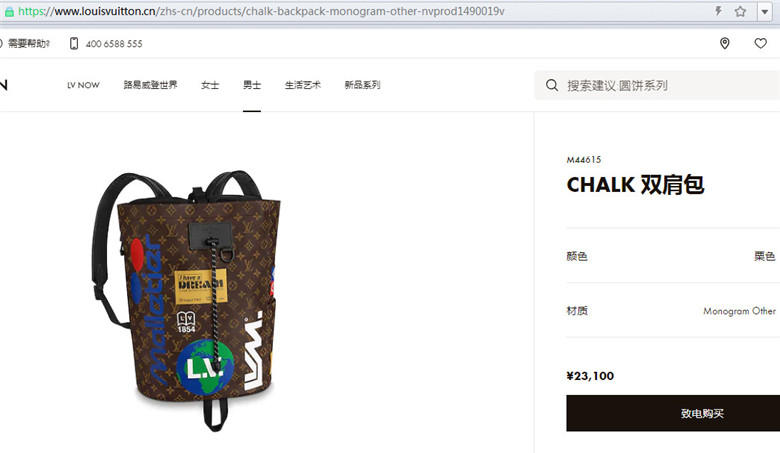Open the 生活艺术 menu
This screenshot has width=780, height=453.
pyautogui.click(x=302, y=85)
